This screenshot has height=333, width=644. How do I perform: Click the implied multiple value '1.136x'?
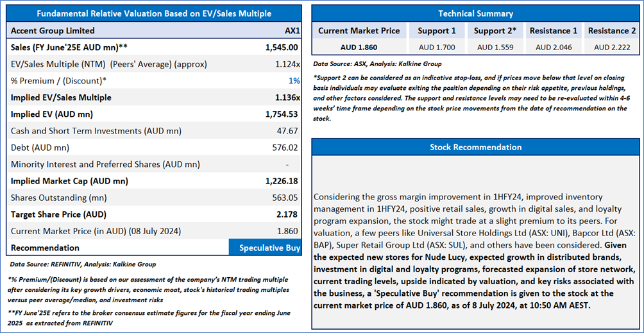click(x=286, y=98)
